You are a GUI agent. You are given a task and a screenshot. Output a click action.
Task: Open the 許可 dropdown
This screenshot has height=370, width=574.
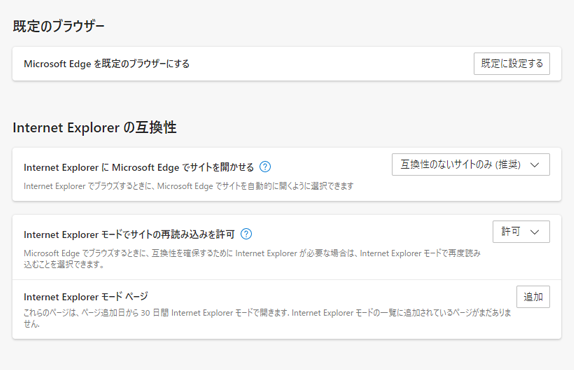pos(521,232)
